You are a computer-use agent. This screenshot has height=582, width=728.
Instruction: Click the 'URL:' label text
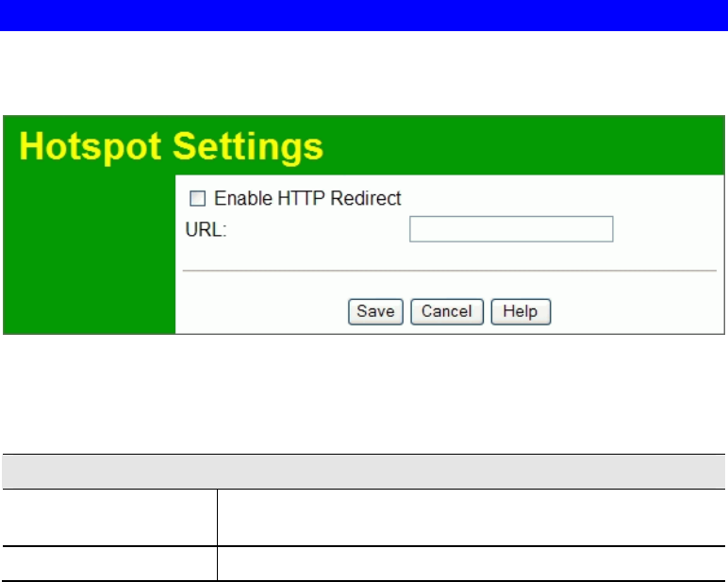point(206,229)
